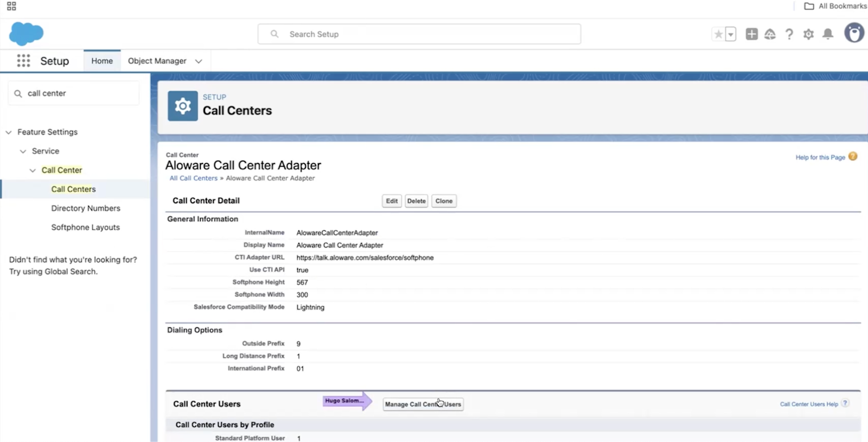Screen dimensions: 868x442
Task: Collapse the Service tree node
Action: pos(23,151)
